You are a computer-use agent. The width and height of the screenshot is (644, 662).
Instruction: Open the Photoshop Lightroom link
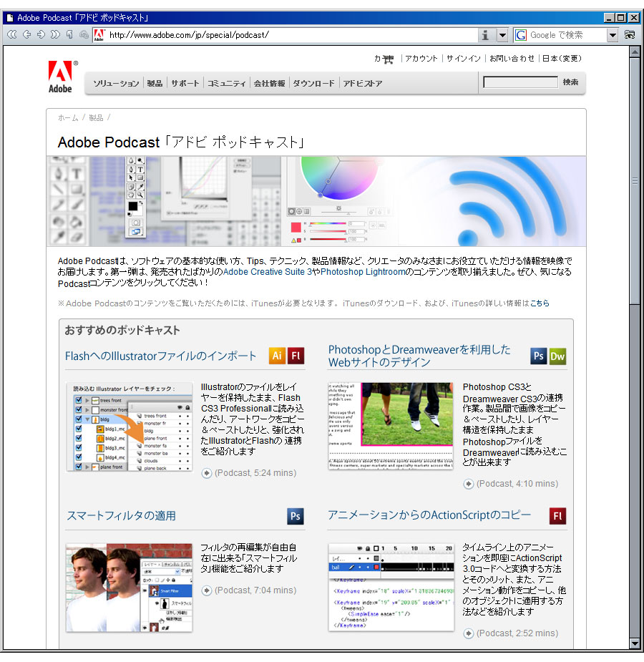click(x=363, y=272)
